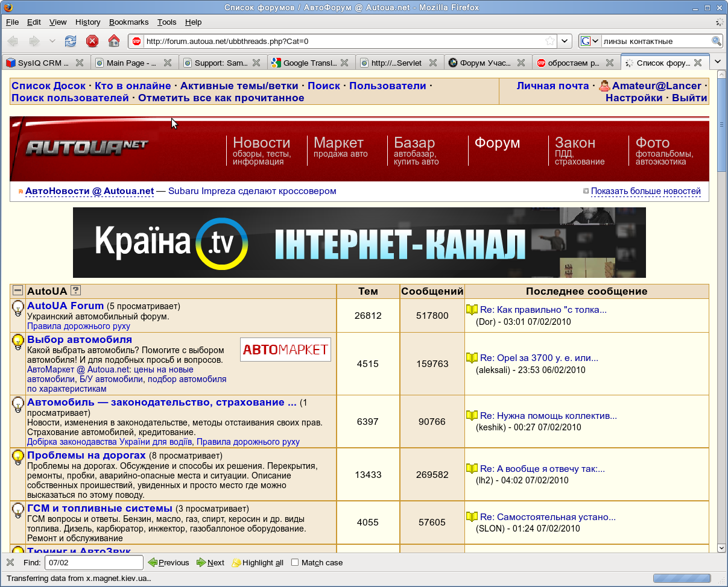Open the Tools menu

166,22
